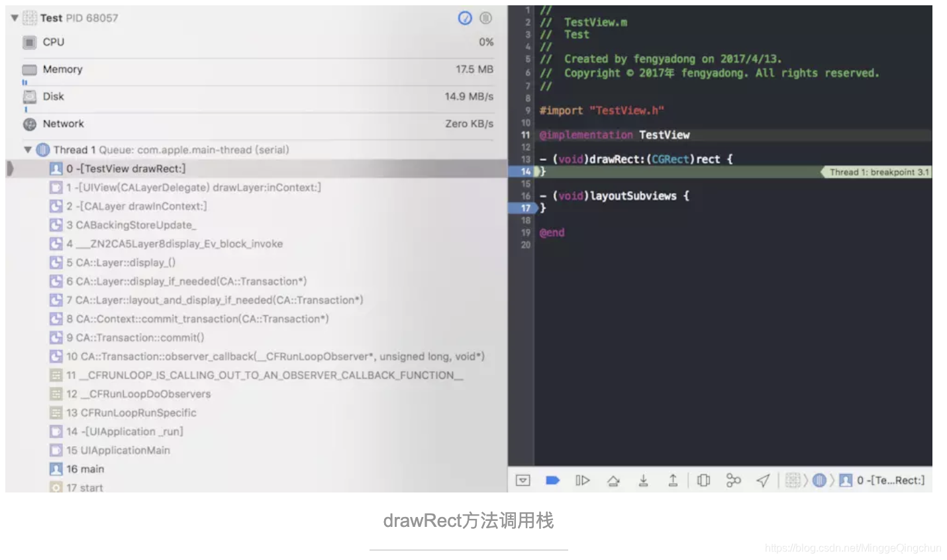Image resolution: width=947 pixels, height=560 pixels.
Task: Select frame 10 observer_callback
Action: [257, 356]
